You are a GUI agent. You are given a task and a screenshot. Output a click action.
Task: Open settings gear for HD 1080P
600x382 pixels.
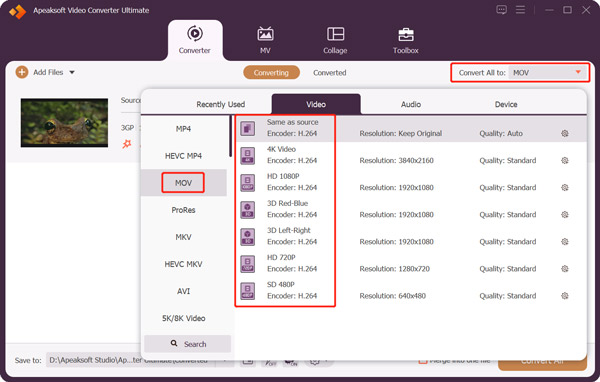[x=565, y=188]
